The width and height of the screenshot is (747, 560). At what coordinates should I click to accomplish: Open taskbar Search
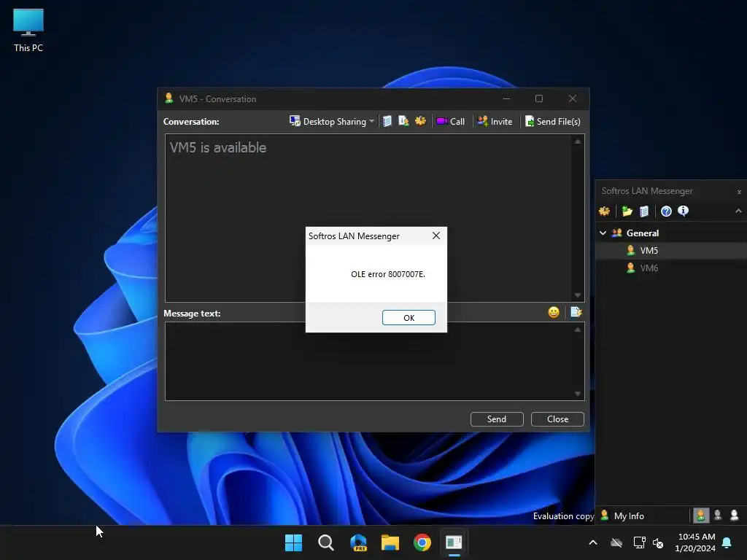(326, 542)
